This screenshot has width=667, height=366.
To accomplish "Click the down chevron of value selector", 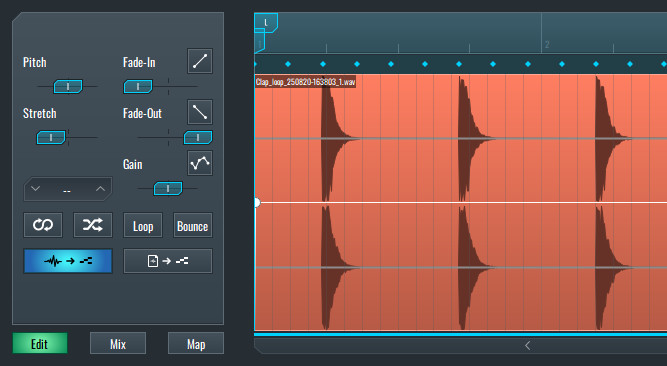I will tap(35, 189).
